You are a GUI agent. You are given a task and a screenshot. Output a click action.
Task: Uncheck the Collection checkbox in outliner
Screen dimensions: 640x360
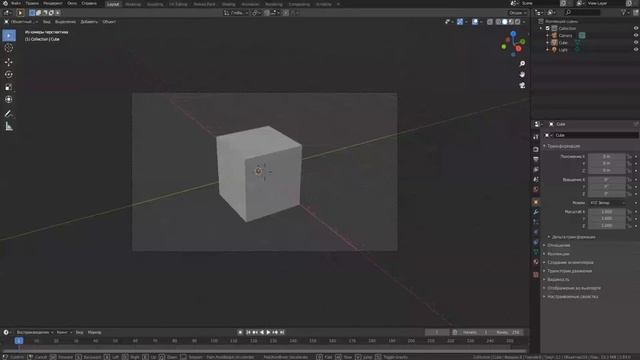click(548, 28)
